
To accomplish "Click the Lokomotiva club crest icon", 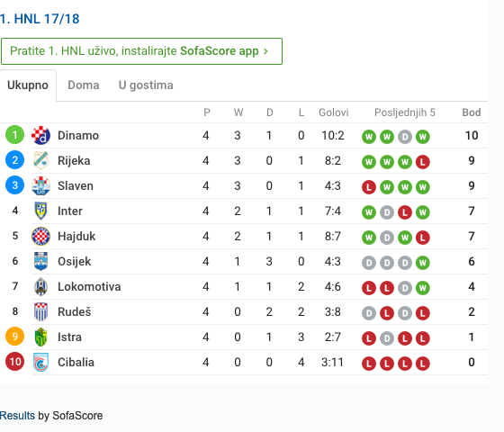I will pos(40,286).
